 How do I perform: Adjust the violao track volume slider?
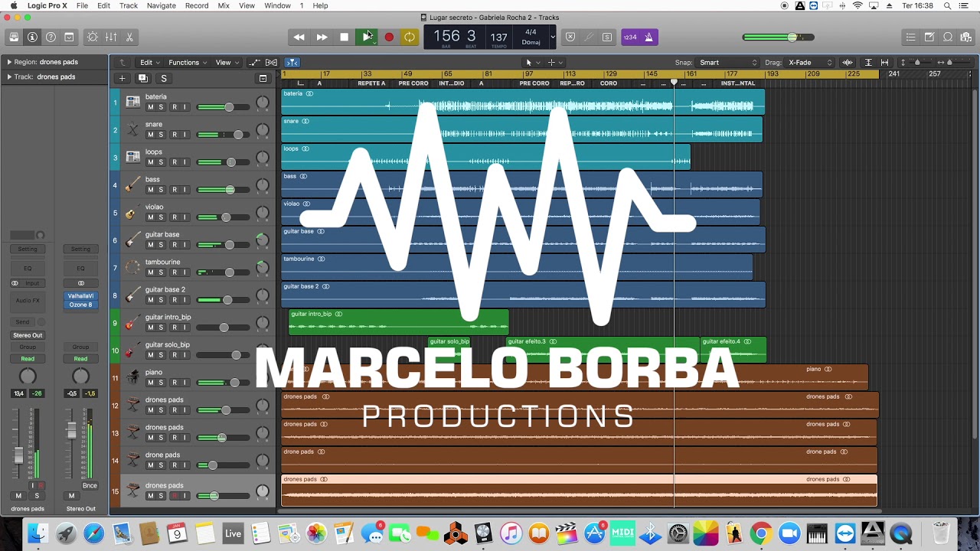click(x=223, y=217)
